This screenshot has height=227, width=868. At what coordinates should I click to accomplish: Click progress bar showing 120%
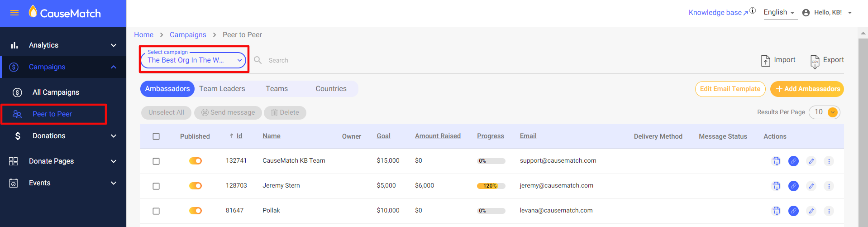(x=491, y=186)
